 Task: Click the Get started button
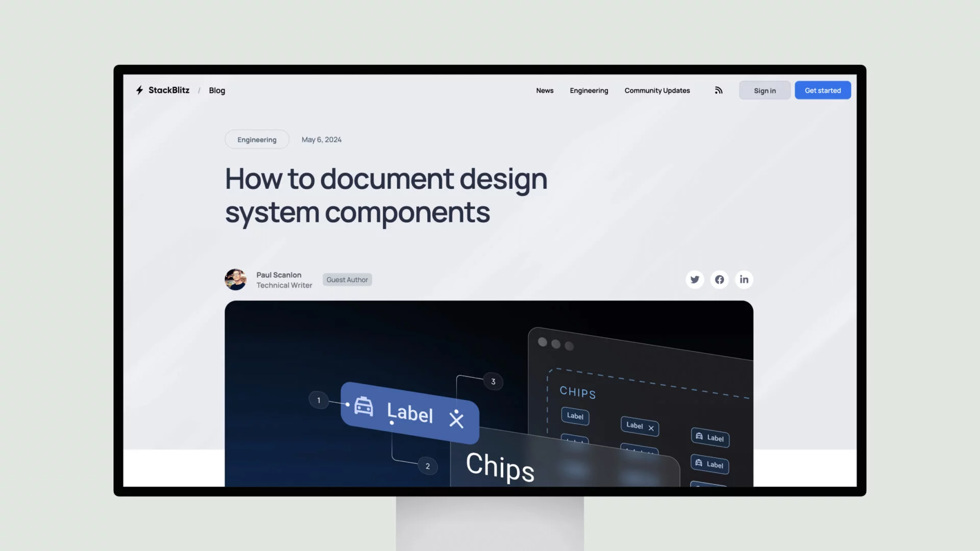click(822, 90)
